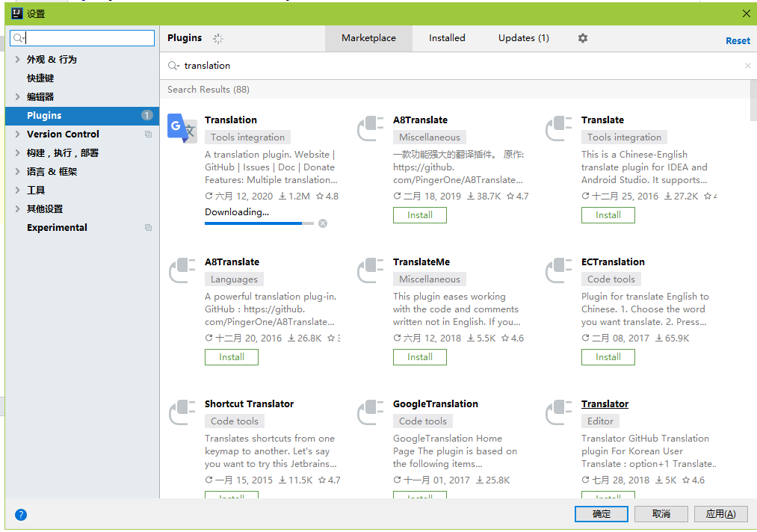This screenshot has width=757, height=532.
Task: Open the ECTranslation plugin title
Action: [x=613, y=262]
